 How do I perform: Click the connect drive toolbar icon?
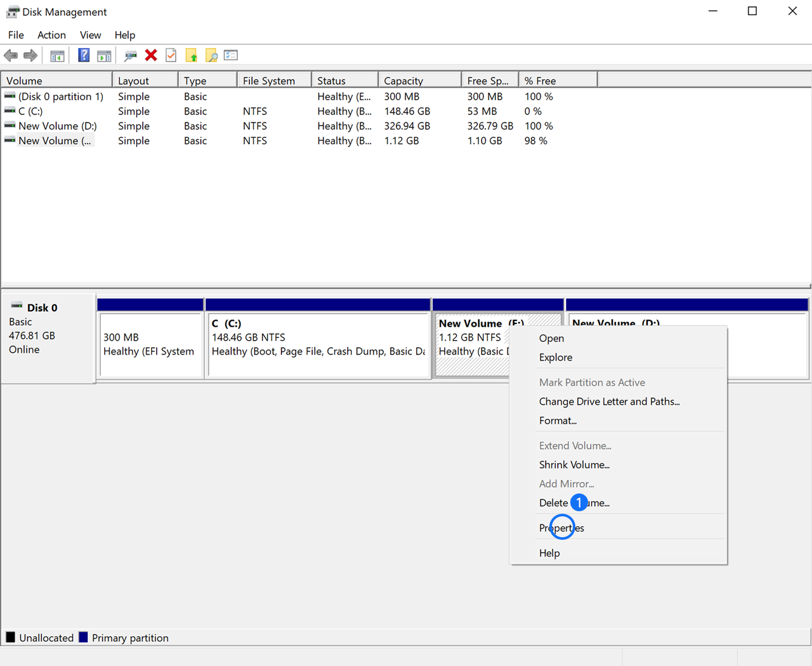pyautogui.click(x=131, y=56)
